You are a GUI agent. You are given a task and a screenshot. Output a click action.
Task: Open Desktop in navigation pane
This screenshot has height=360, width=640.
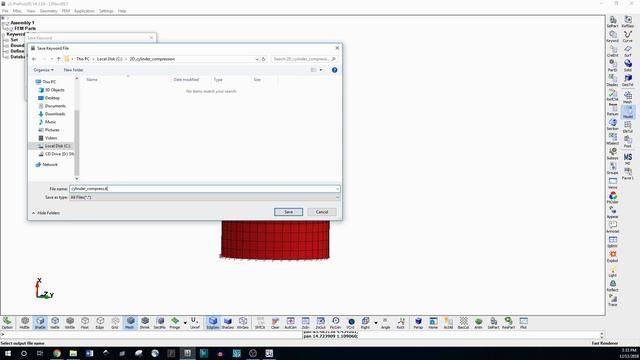(x=52, y=98)
